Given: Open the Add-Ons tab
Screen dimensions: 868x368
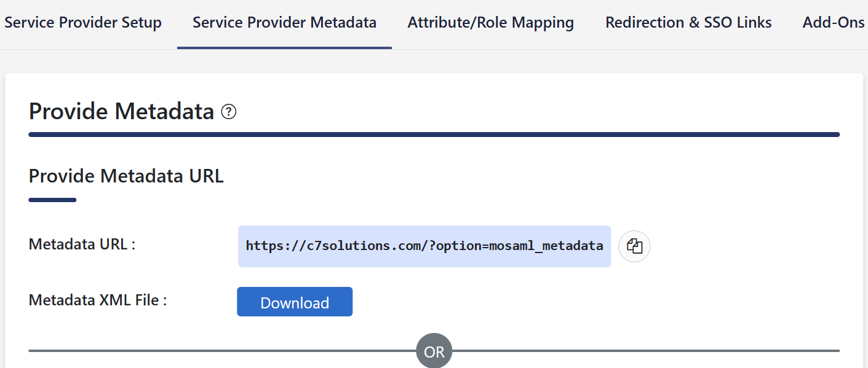Looking at the screenshot, I should 834,23.
